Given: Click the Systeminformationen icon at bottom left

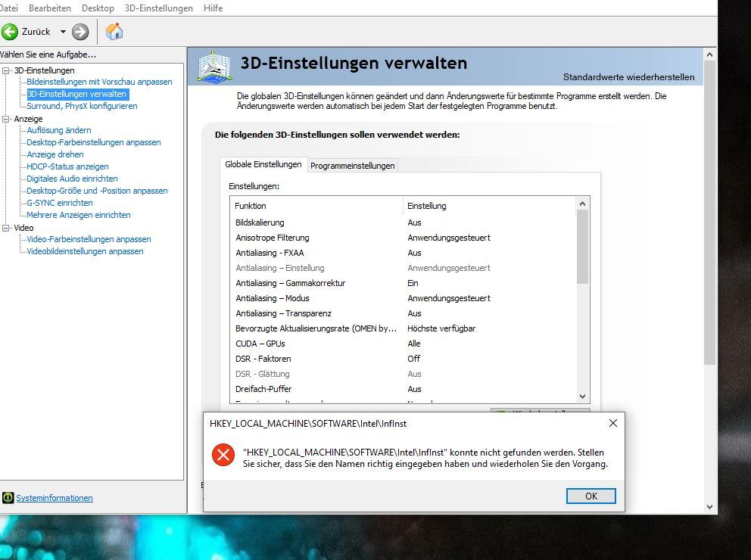Looking at the screenshot, I should click(8, 498).
